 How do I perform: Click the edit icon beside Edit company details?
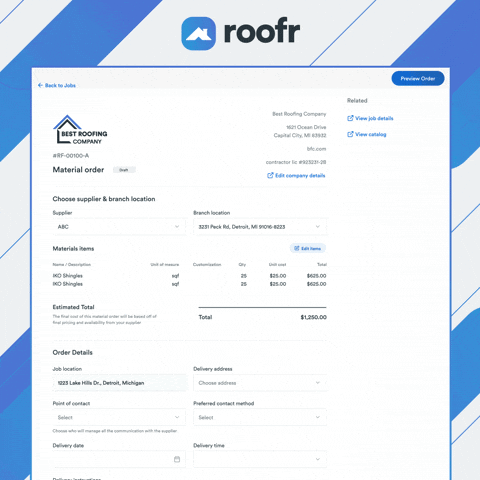click(x=270, y=175)
